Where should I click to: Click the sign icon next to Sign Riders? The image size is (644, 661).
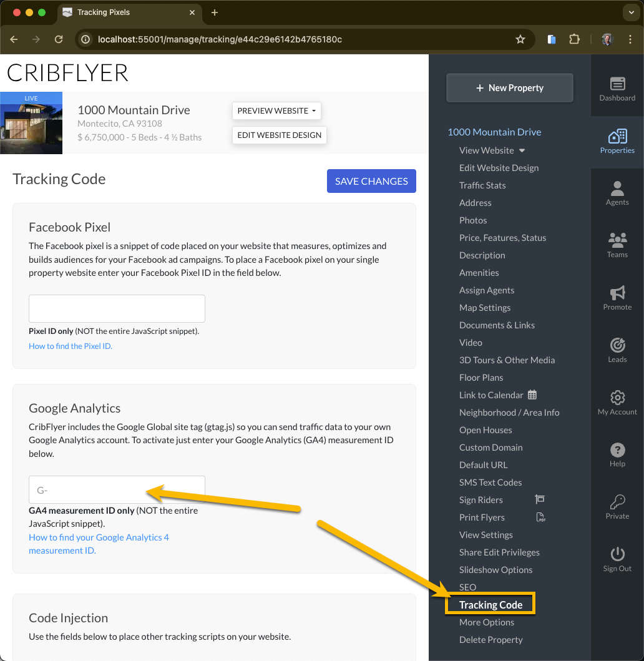click(x=540, y=499)
